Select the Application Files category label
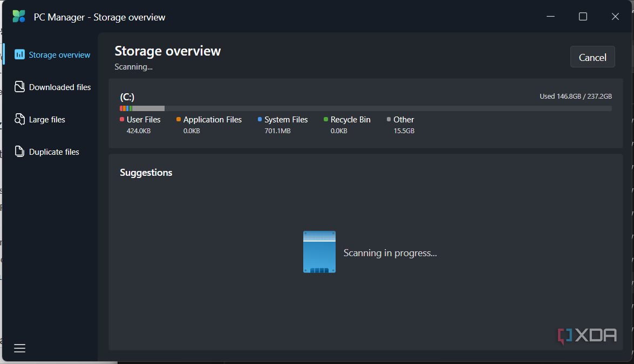Viewport: 634px width, 364px height. (212, 120)
